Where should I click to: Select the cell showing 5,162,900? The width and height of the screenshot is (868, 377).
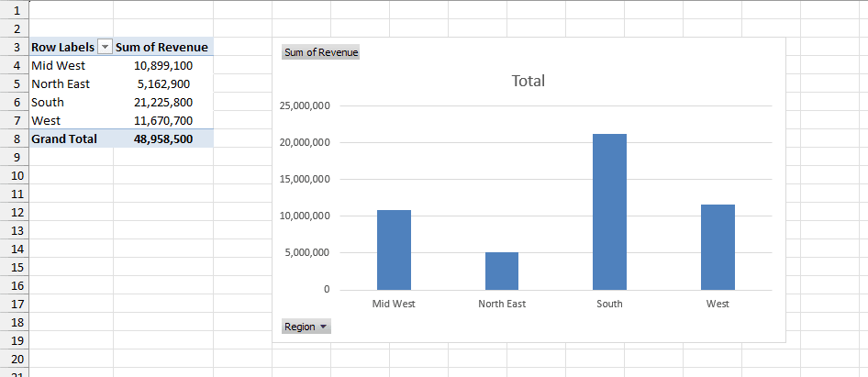pyautogui.click(x=163, y=83)
